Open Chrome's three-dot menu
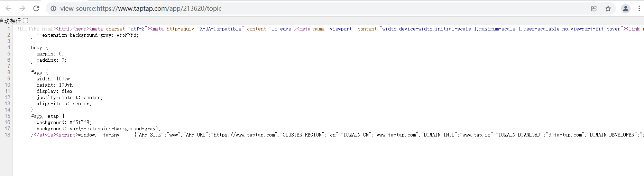The image size is (644, 176). [x=639, y=8]
